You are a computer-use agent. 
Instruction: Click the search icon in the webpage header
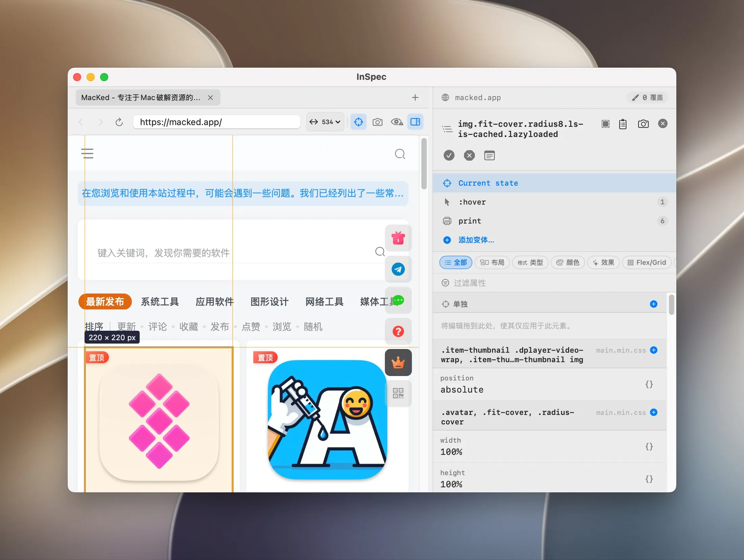coord(400,154)
